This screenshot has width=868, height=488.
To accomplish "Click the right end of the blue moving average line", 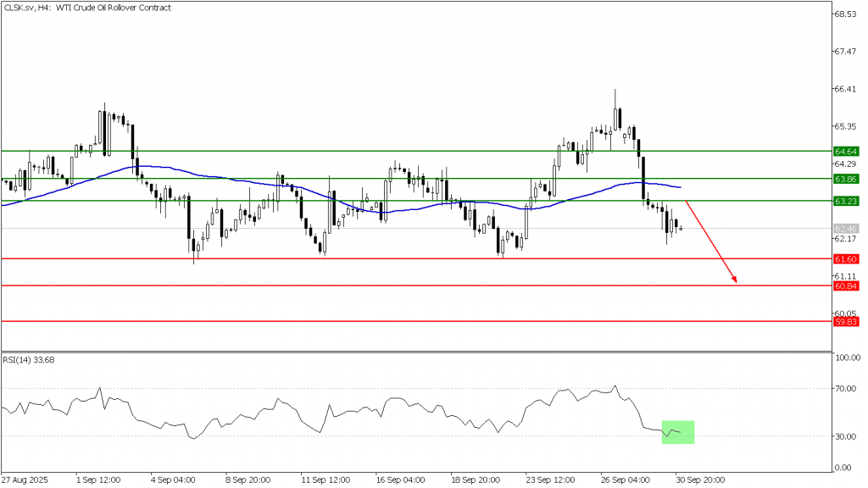I will click(681, 186).
